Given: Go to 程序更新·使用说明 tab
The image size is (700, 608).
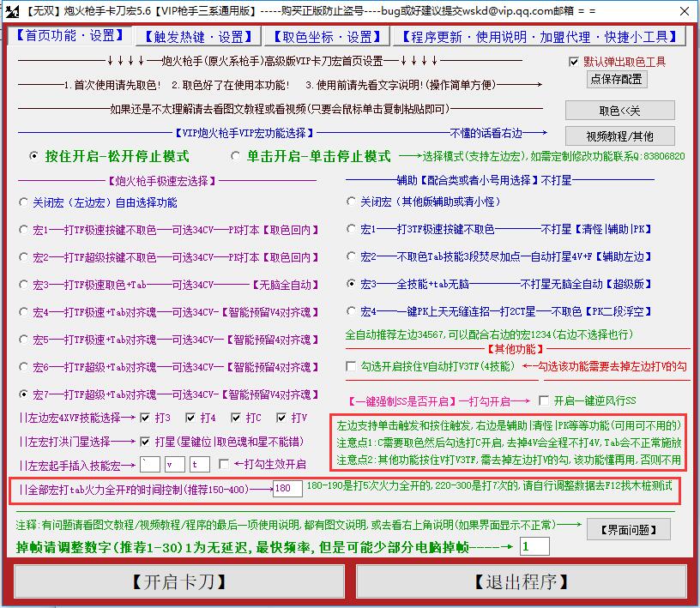Looking at the screenshot, I should [x=540, y=37].
